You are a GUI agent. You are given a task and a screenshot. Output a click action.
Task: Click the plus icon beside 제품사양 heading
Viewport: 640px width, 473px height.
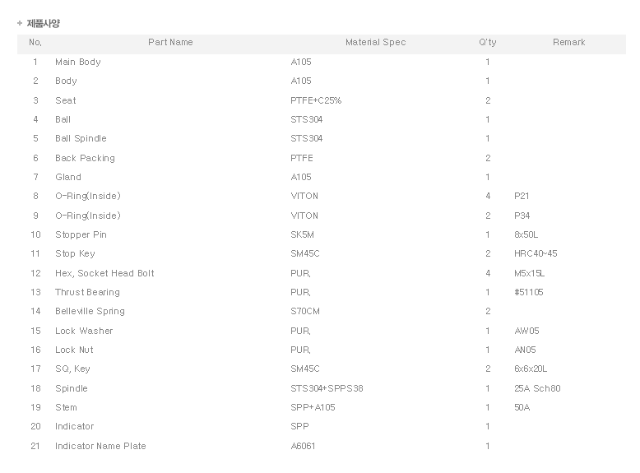pyautogui.click(x=20, y=23)
